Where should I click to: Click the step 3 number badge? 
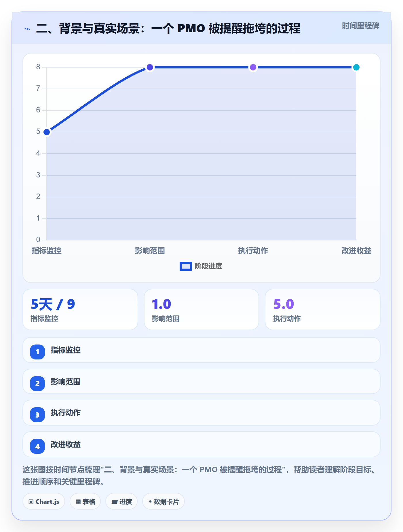[x=37, y=415]
